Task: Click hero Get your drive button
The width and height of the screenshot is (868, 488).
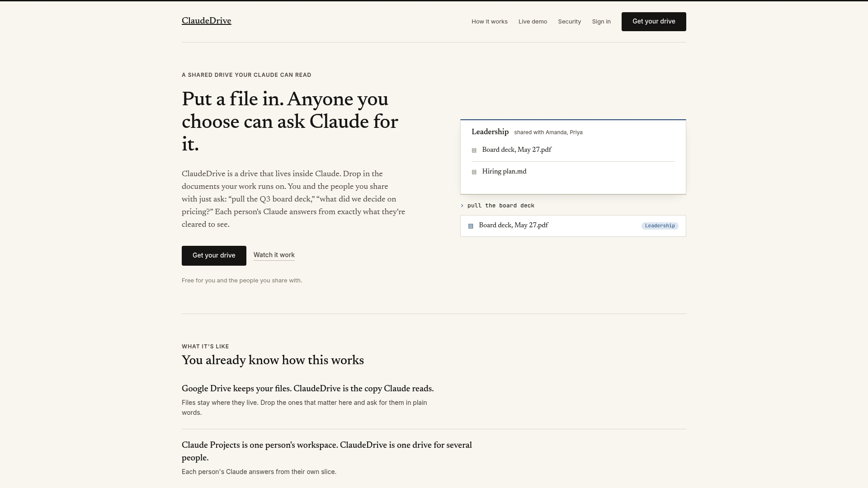Action: (x=214, y=256)
